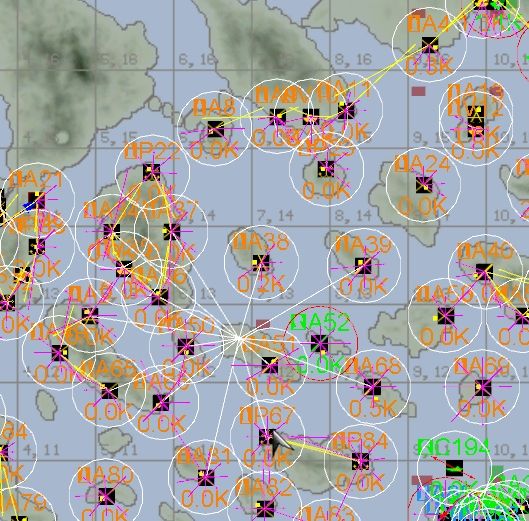Select the A8 base marker square

tap(216, 129)
